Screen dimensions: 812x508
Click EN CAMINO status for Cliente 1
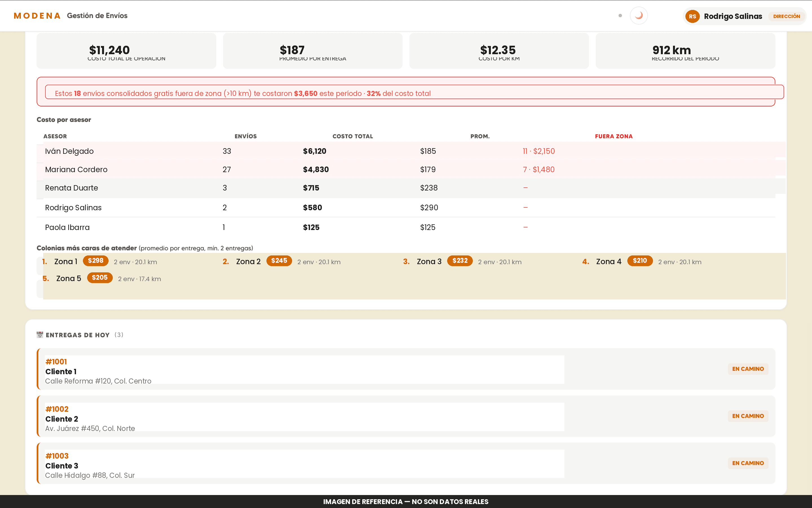pyautogui.click(x=748, y=369)
